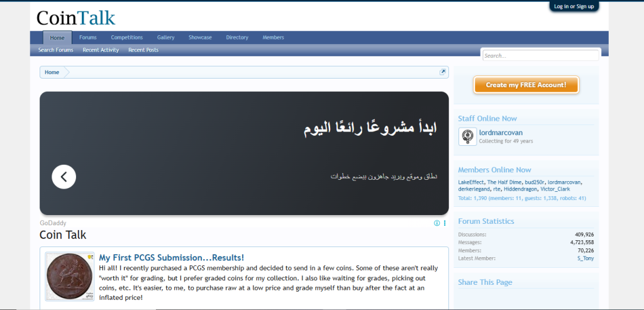Click lordmarcovan's avatar image
Viewport: 644px width, 310px height.
pos(467,136)
